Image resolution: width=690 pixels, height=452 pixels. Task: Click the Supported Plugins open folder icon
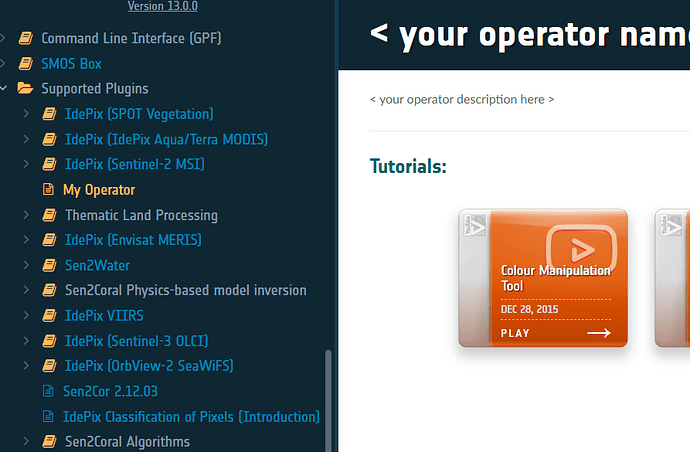(25, 88)
